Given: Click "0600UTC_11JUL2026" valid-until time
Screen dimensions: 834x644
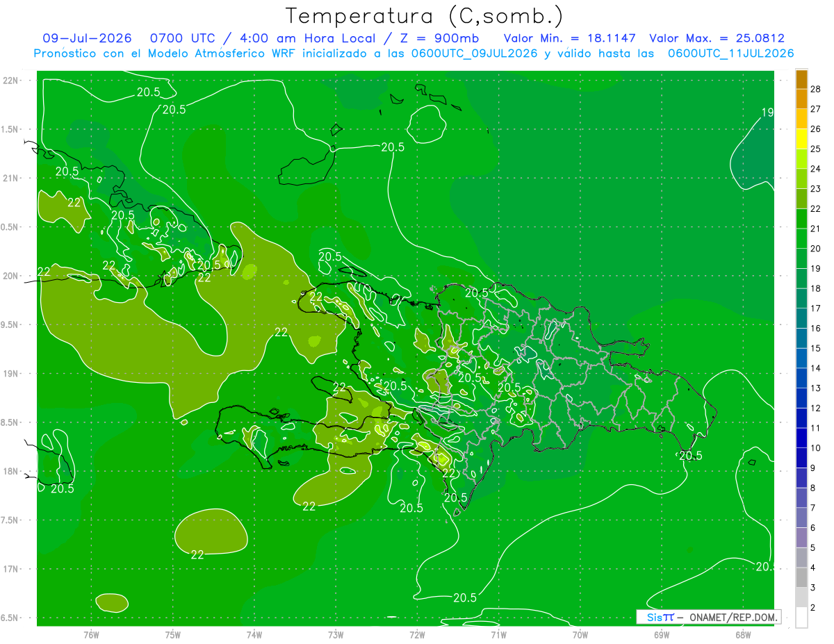Looking at the screenshot, I should (731, 53).
